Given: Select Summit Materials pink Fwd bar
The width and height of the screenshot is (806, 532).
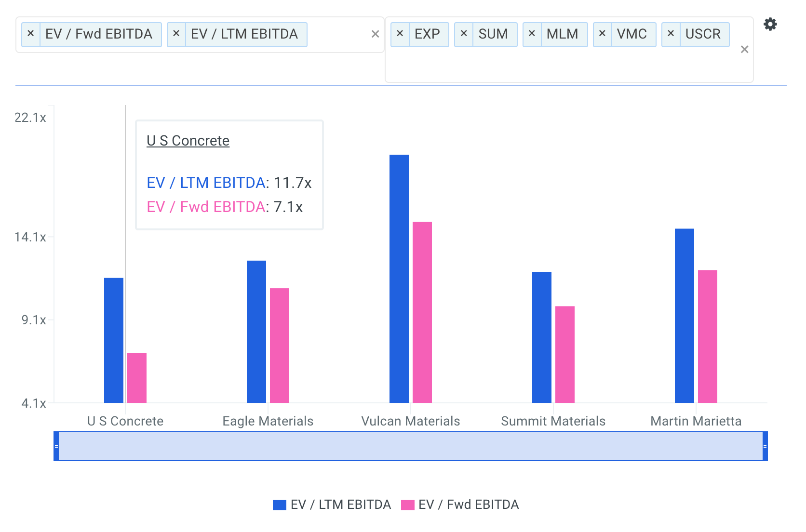Looking at the screenshot, I should 565,355.
